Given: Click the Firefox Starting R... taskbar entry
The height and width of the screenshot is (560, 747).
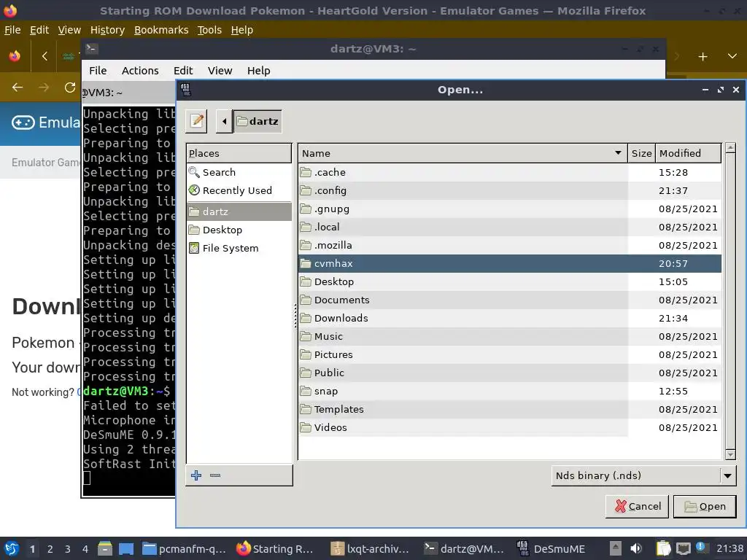Looking at the screenshot, I should [x=275, y=549].
